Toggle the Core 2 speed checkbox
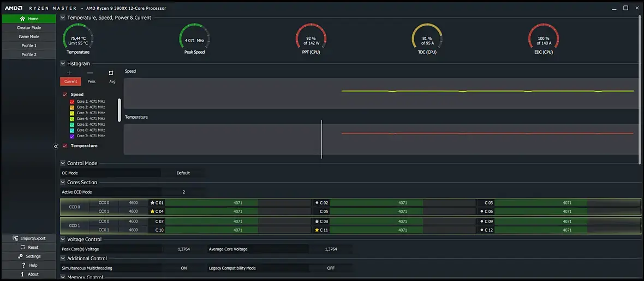 72,107
